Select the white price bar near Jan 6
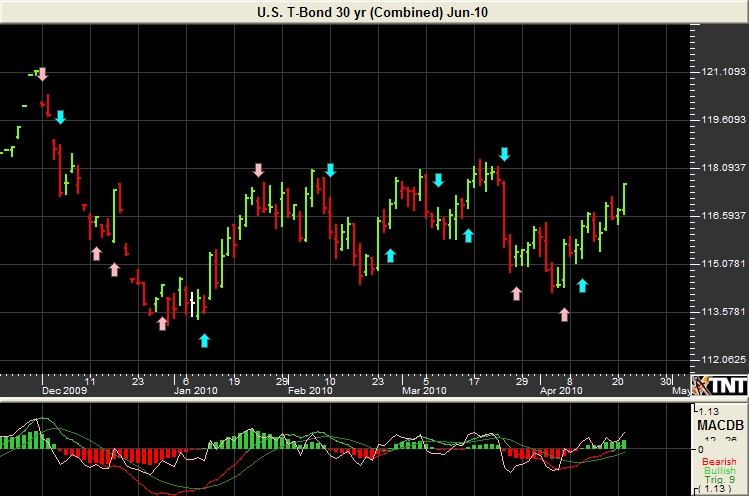The height and width of the screenshot is (496, 749). (x=192, y=304)
